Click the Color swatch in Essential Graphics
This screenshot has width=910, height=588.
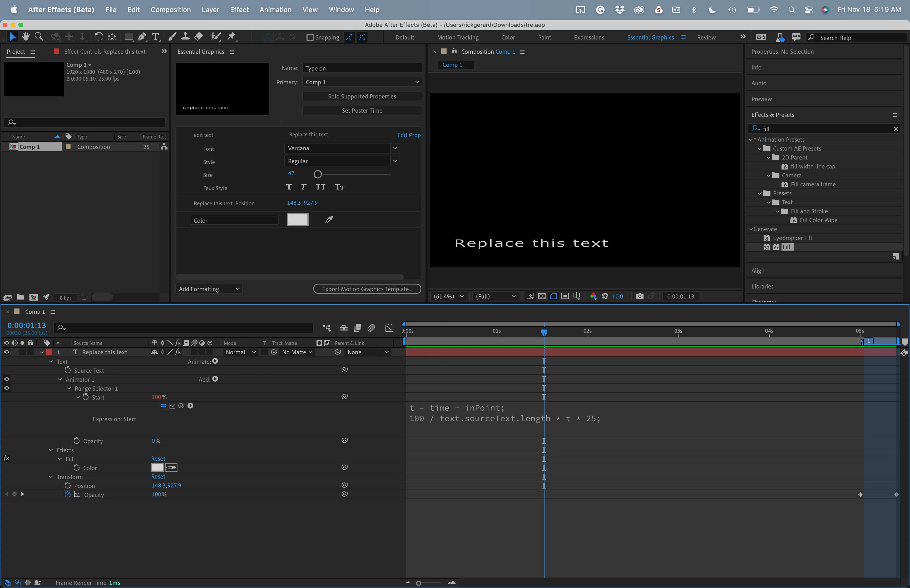[298, 220]
